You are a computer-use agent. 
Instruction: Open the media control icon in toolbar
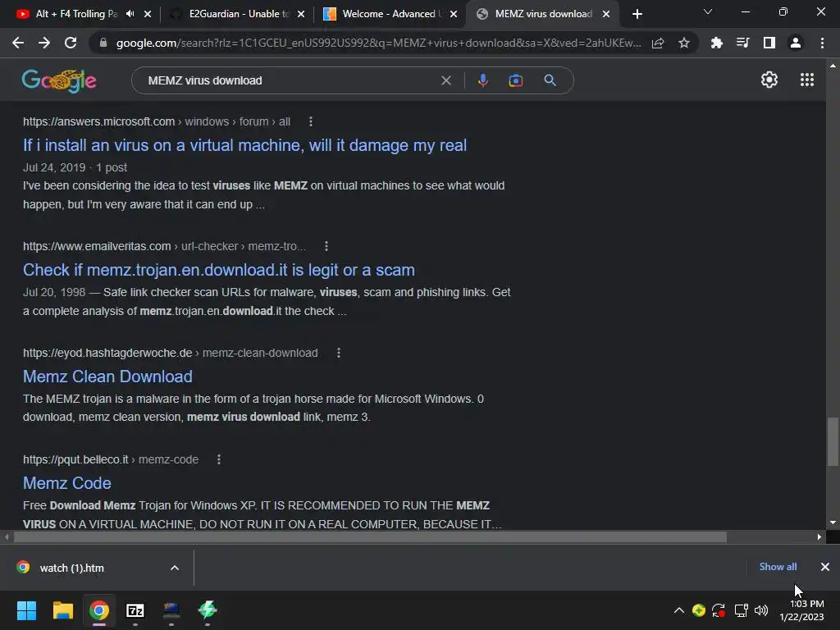(743, 43)
